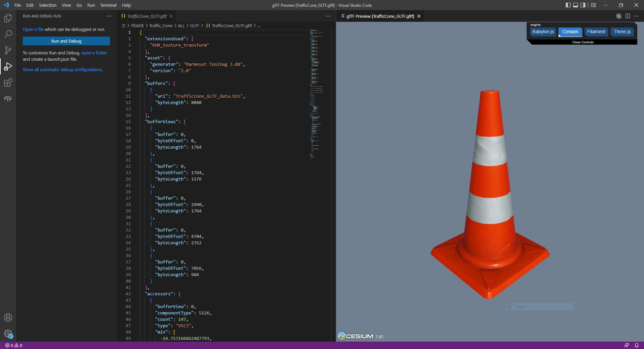The height and width of the screenshot is (349, 644).
Task: Click the Run and Debug button
Action: [x=66, y=41]
